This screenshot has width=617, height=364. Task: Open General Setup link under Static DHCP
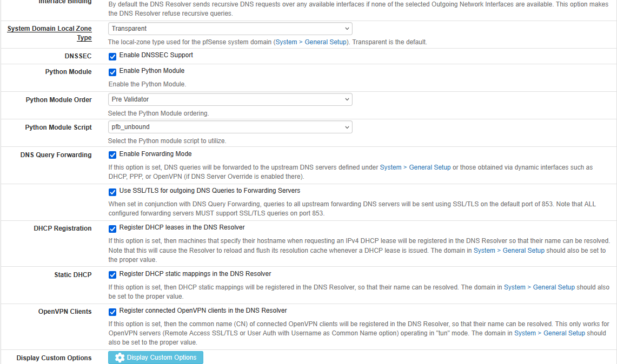click(539, 287)
